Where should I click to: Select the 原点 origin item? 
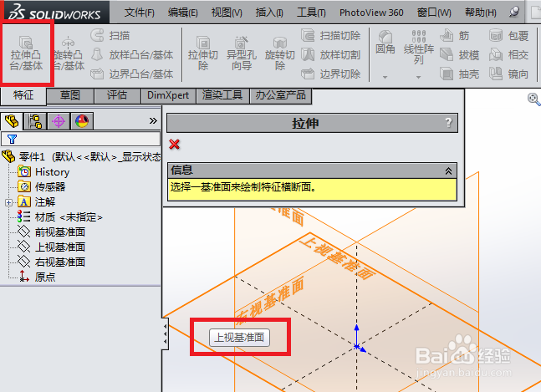click(x=38, y=277)
